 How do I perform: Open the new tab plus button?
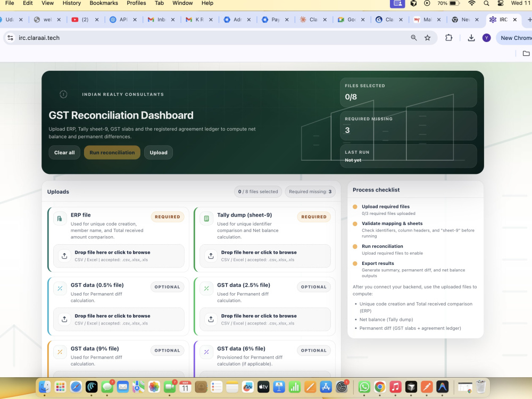point(529,20)
